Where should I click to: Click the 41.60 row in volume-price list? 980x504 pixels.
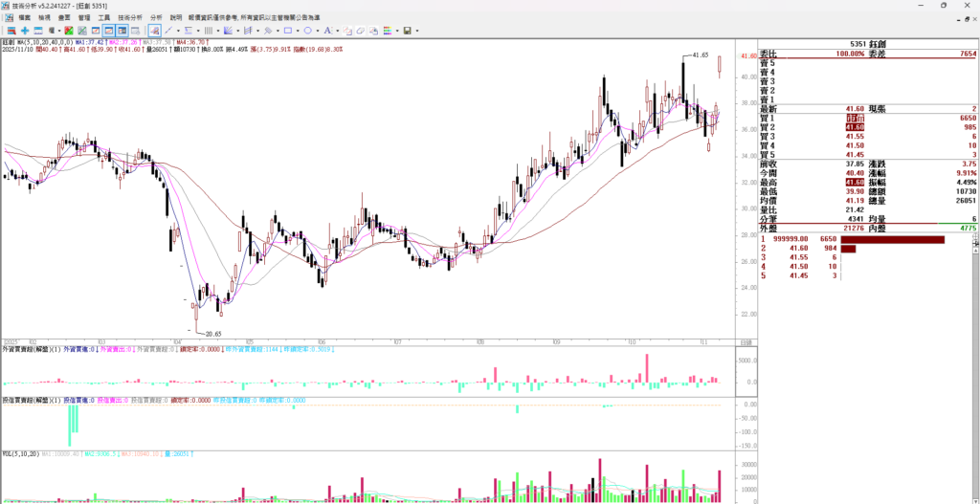[x=800, y=248]
